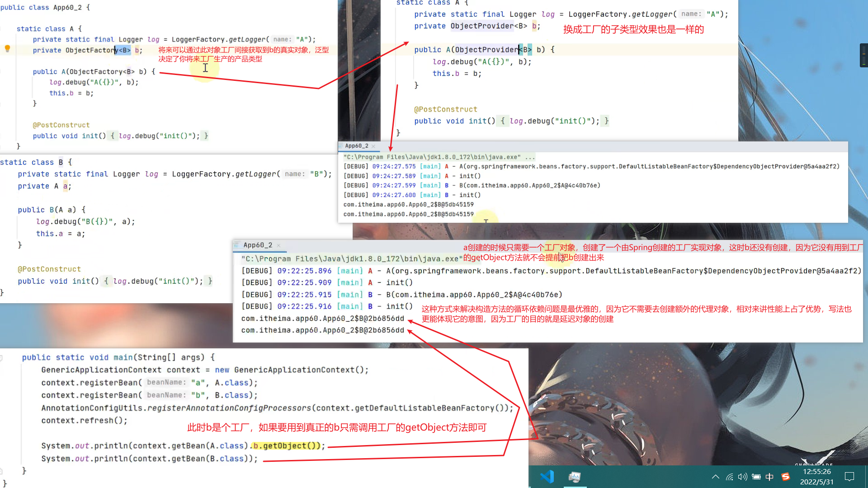Close the lower App60_2 console tab

(278, 245)
